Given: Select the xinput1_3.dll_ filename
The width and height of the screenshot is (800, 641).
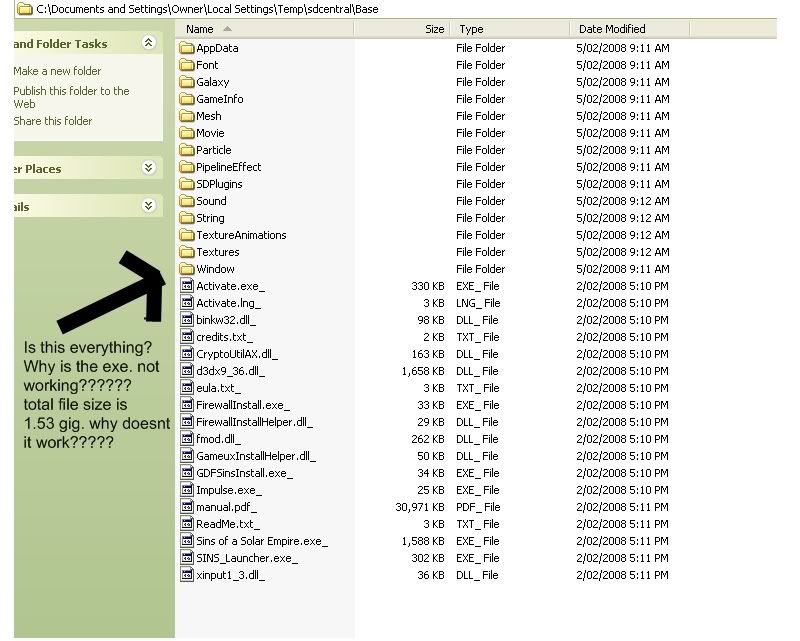Looking at the screenshot, I should pyautogui.click(x=231, y=575).
